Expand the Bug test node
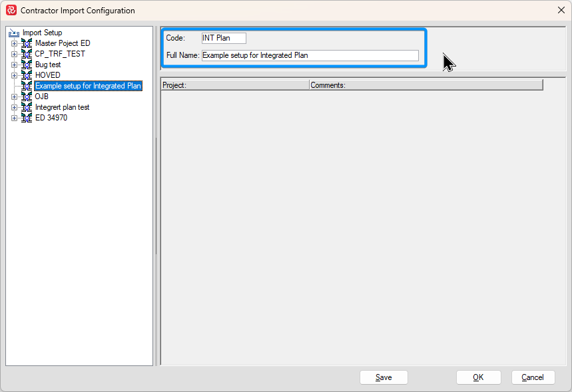 [x=14, y=65]
